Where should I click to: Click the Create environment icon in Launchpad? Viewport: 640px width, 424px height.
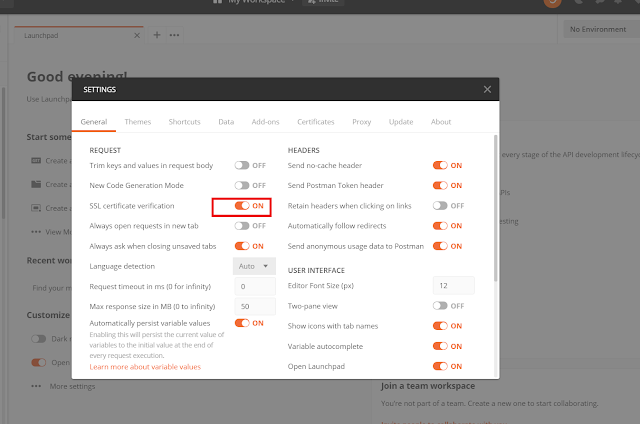click(36, 208)
